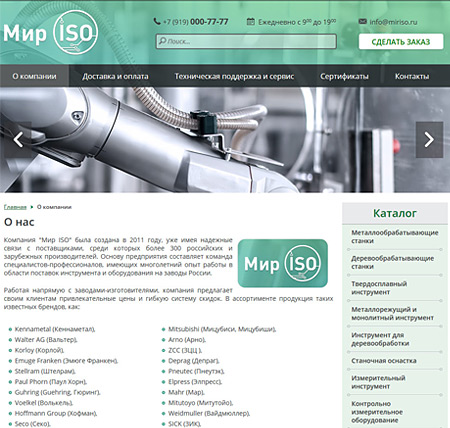Click the О нас page heading
Image resolution: width=450 pixels, height=428 pixels.
(x=19, y=222)
